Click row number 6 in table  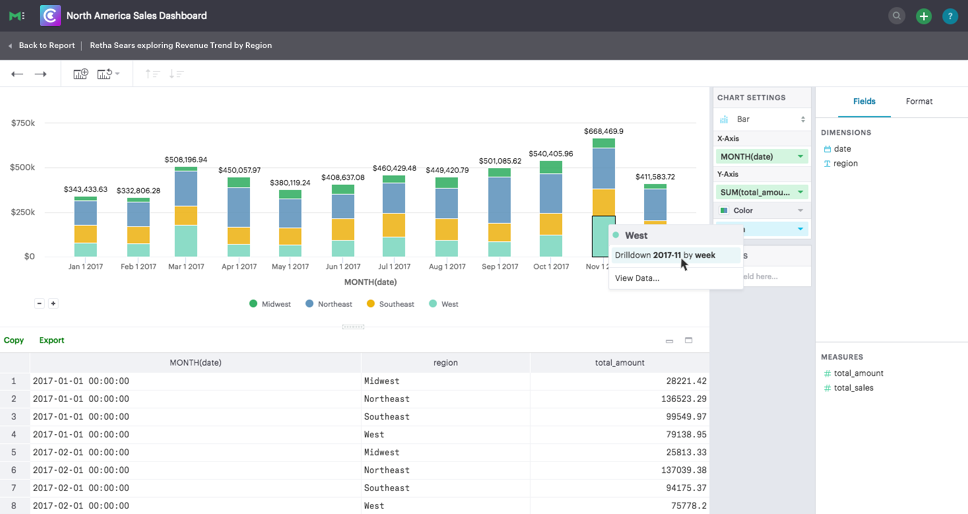point(14,470)
